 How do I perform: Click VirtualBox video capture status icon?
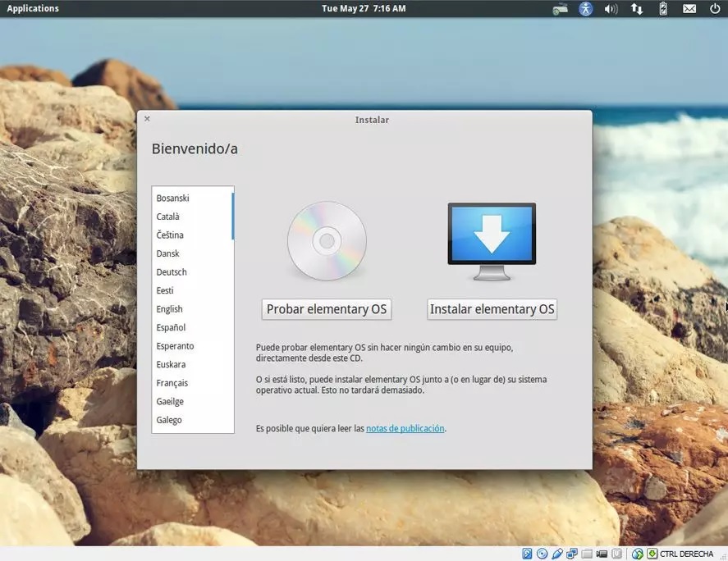(x=602, y=554)
